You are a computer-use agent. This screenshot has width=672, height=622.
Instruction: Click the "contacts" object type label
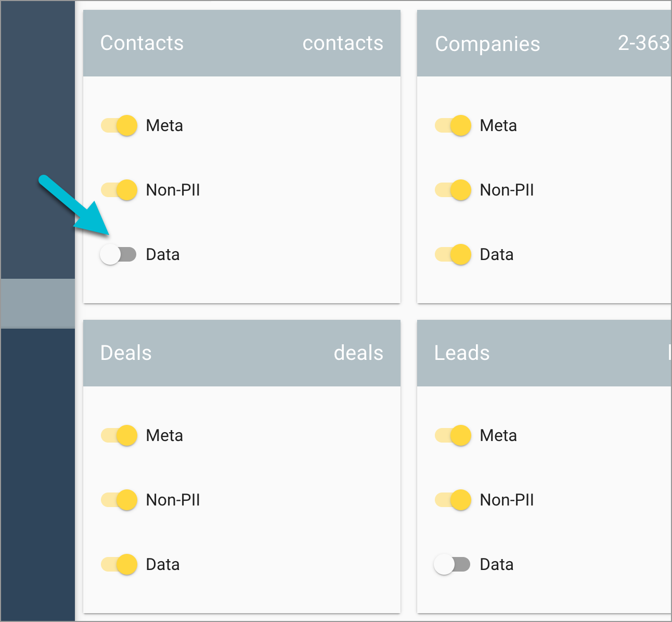click(343, 43)
